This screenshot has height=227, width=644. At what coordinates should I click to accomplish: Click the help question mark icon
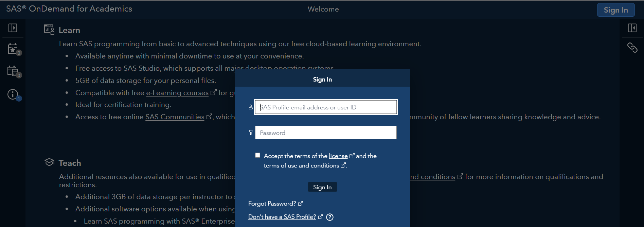tap(330, 217)
